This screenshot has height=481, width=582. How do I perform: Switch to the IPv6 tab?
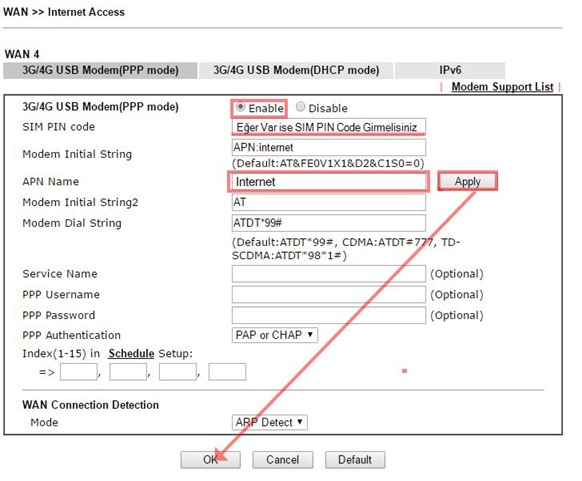click(x=450, y=70)
